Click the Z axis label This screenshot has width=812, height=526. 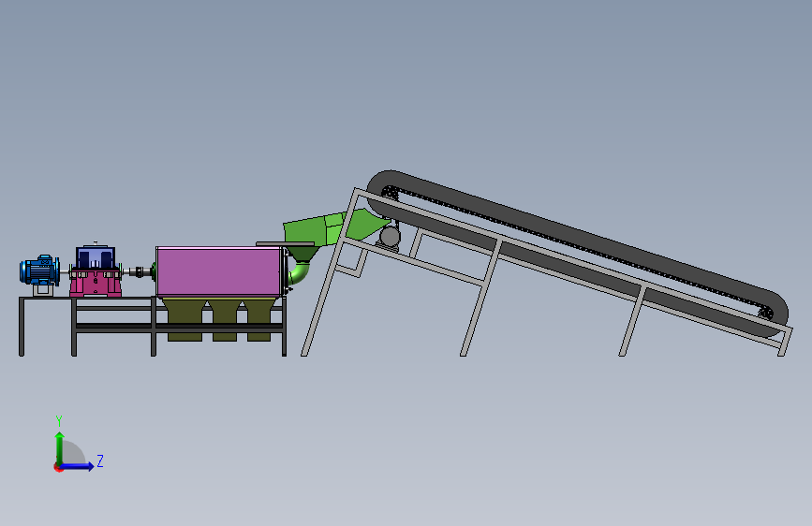coord(100,460)
